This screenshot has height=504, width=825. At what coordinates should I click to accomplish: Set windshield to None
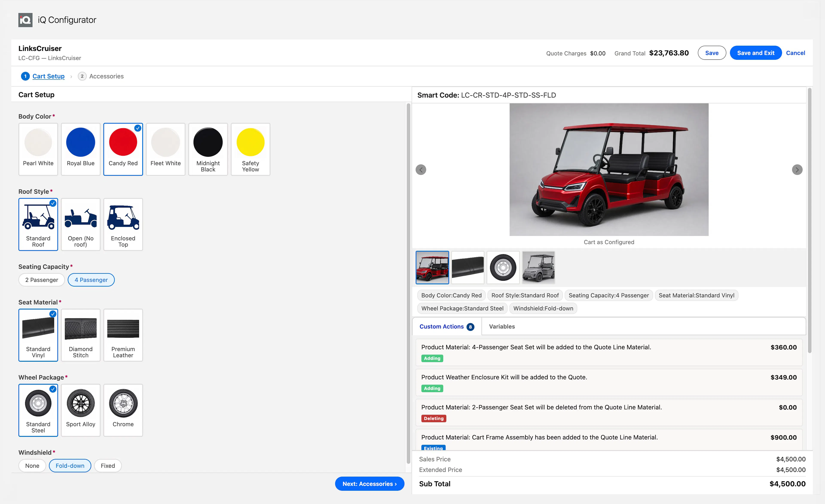[32, 466]
